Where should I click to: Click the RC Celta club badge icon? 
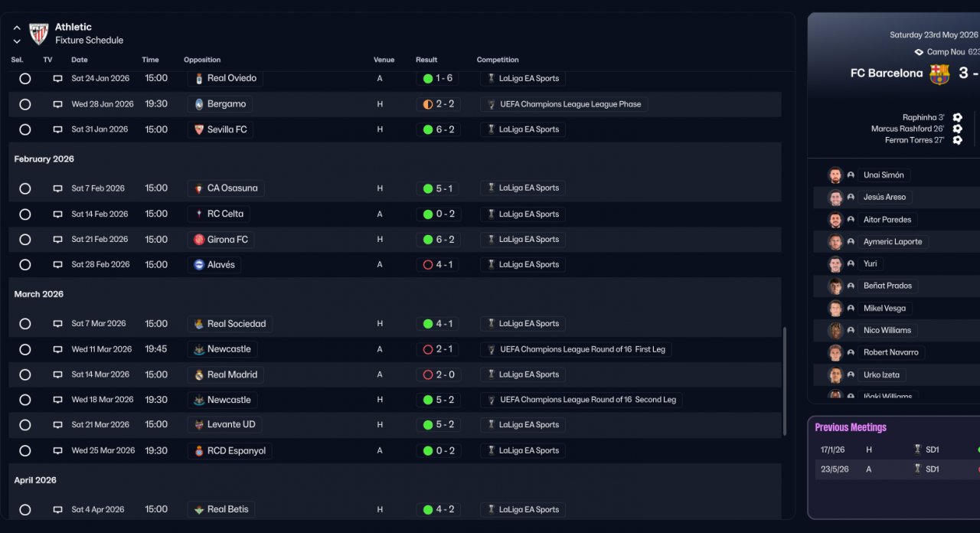(199, 214)
